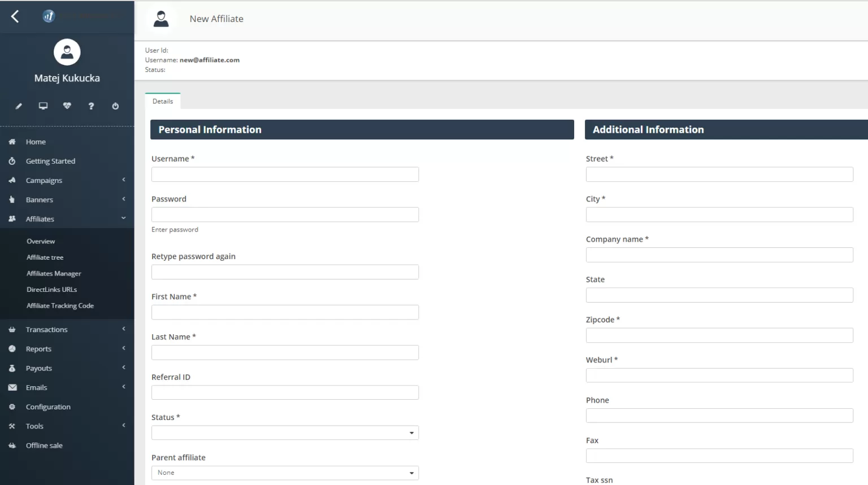Open the monitor icon under user name
This screenshot has width=868, height=485.
click(x=43, y=106)
